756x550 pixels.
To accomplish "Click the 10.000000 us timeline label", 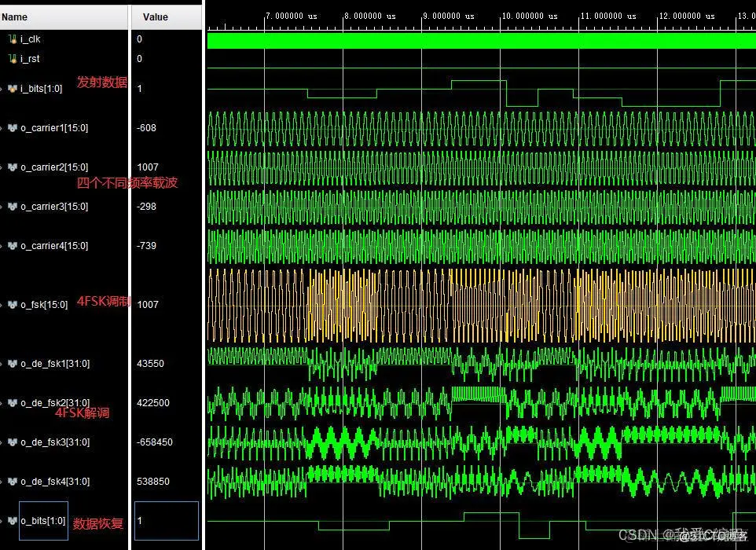I will pyautogui.click(x=530, y=16).
